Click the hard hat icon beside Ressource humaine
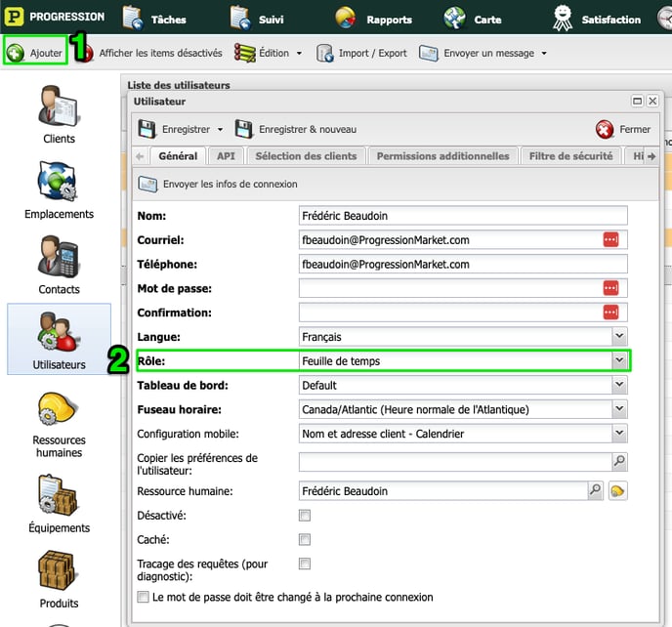This screenshot has width=672, height=627. (x=617, y=490)
